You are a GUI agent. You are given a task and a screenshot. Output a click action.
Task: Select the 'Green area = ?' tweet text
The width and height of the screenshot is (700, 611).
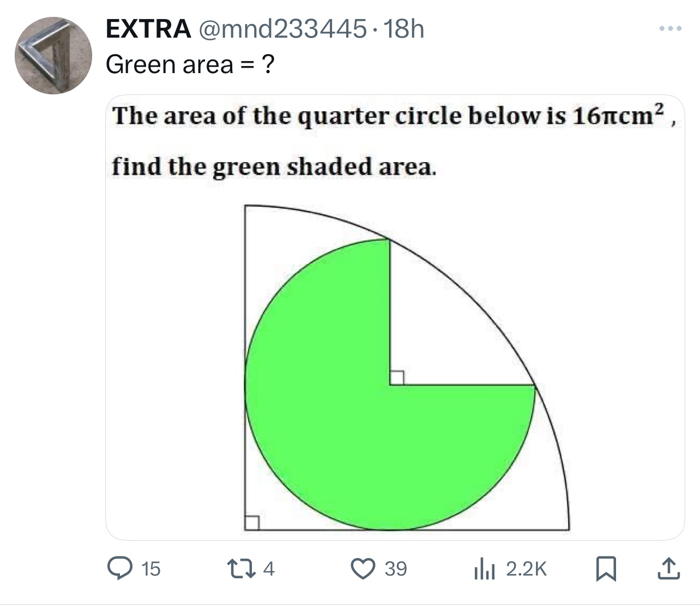(190, 64)
